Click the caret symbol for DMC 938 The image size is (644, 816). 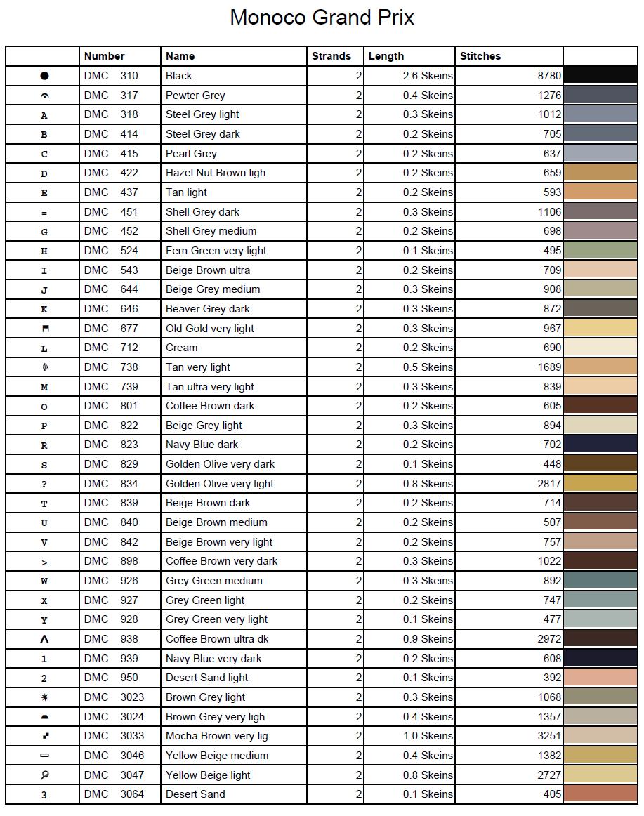pos(44,639)
